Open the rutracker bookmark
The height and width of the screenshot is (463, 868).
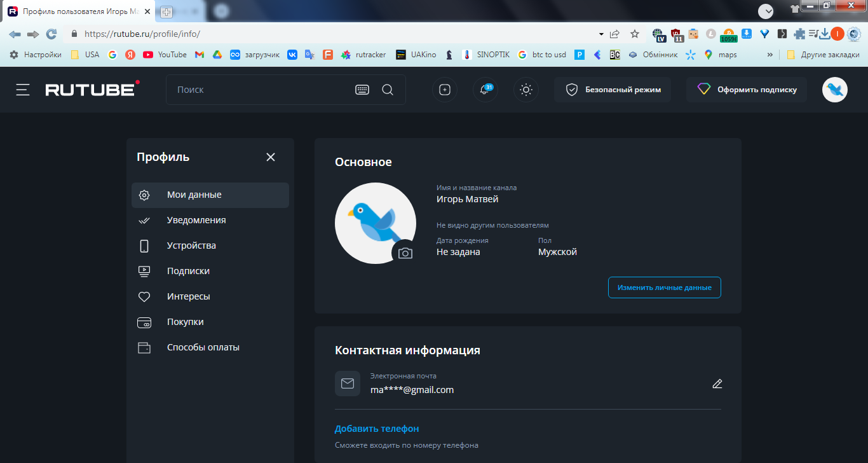363,55
